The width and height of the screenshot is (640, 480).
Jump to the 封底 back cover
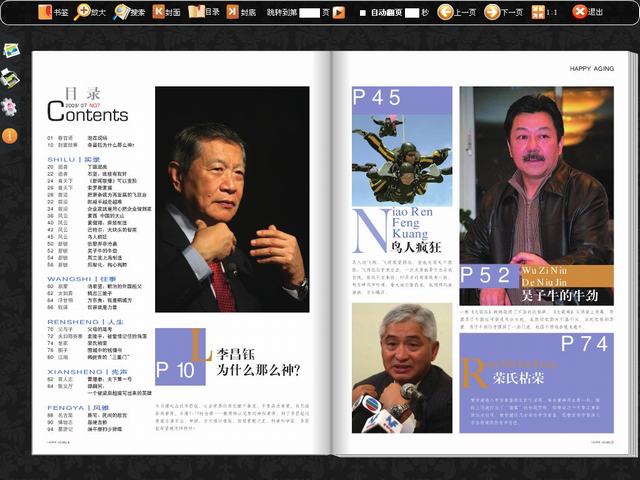(x=241, y=12)
